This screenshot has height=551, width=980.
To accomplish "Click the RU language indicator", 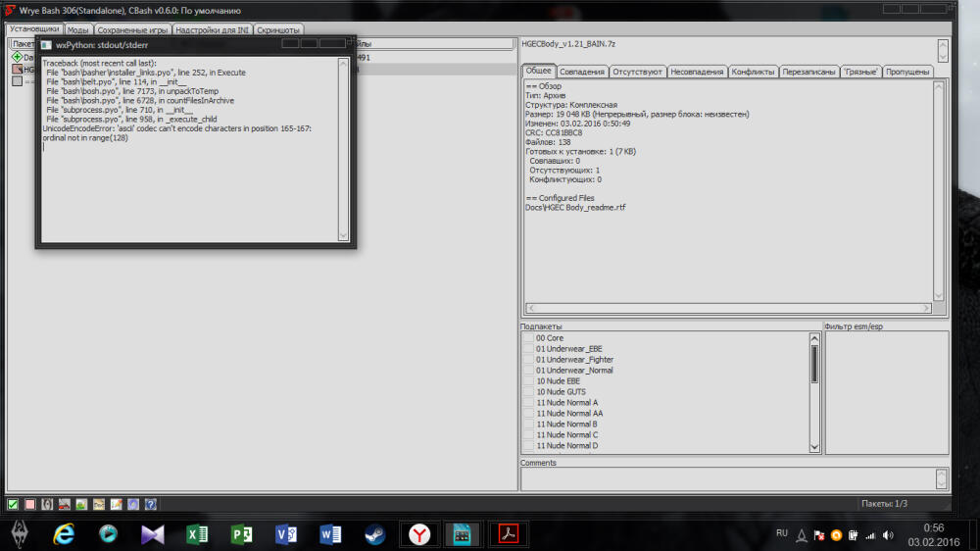I will pyautogui.click(x=782, y=533).
